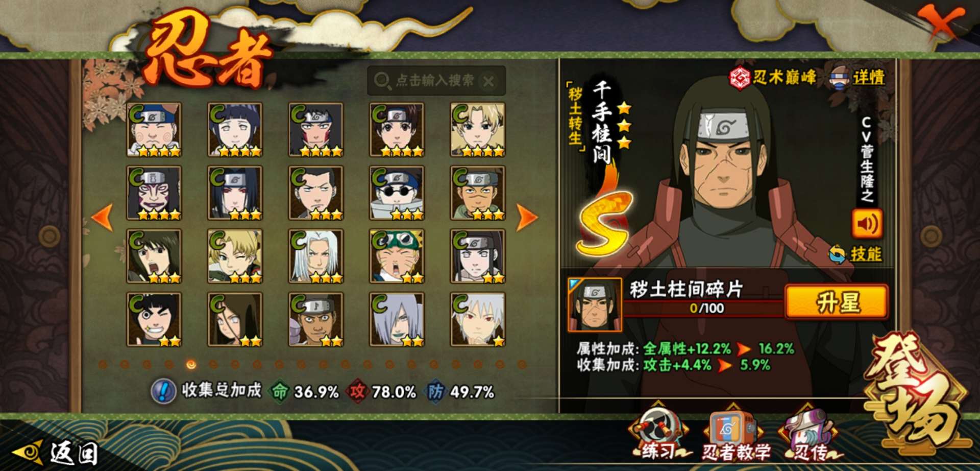Select the first page indicator dot

(103, 364)
